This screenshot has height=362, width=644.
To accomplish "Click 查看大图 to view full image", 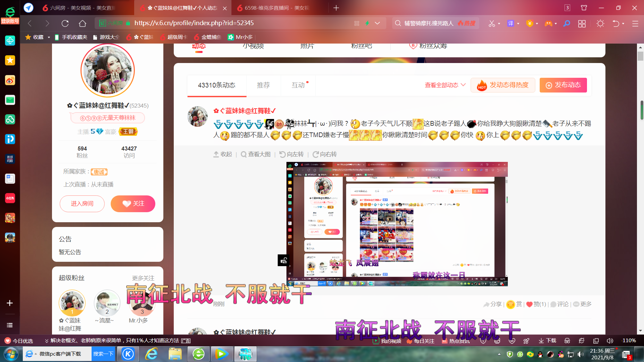I will (x=256, y=154).
